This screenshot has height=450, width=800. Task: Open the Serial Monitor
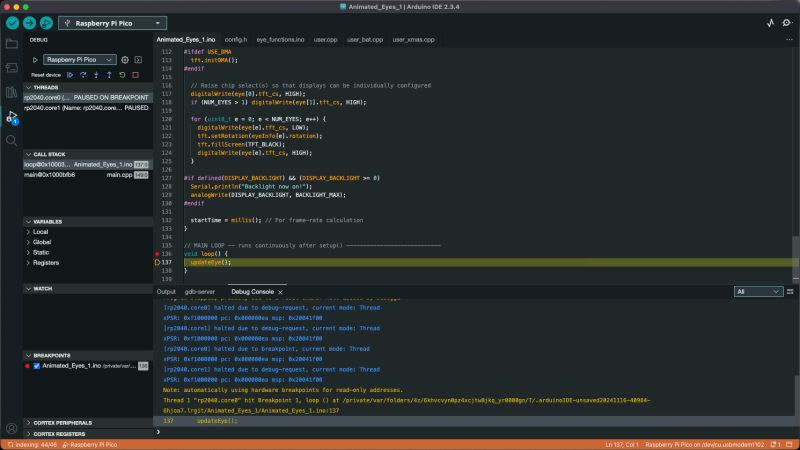pos(787,23)
